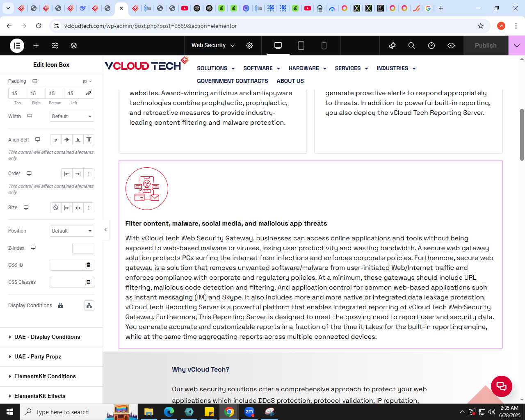Open the INDUSTRIES menu
This screenshot has height=420, width=525.
[396, 68]
